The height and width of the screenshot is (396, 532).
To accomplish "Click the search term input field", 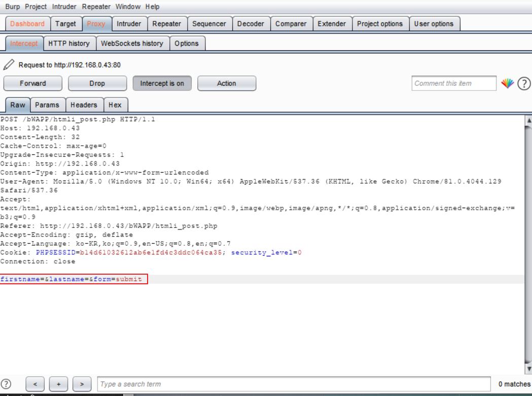I will (x=294, y=384).
